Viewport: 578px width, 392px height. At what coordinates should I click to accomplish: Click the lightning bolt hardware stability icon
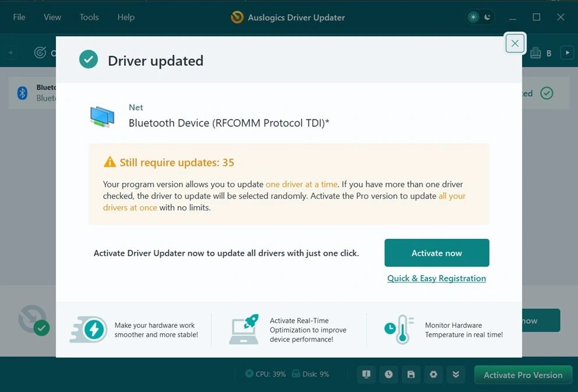tap(89, 329)
